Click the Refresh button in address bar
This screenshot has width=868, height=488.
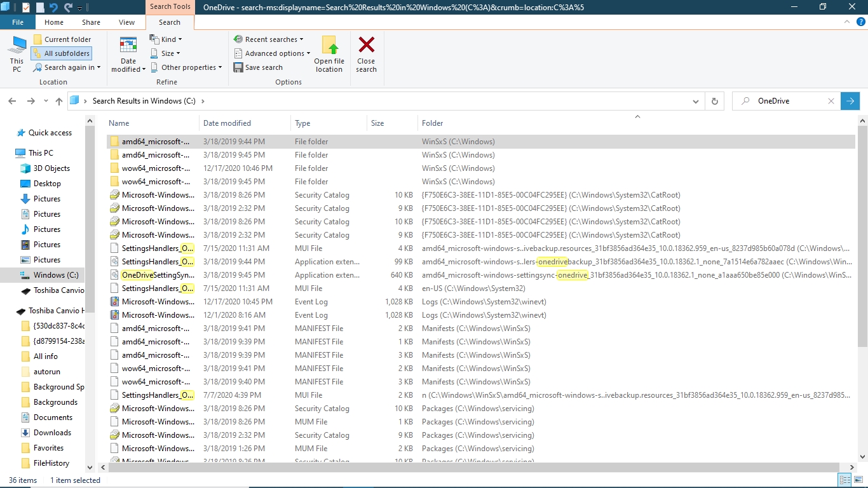pos(715,101)
